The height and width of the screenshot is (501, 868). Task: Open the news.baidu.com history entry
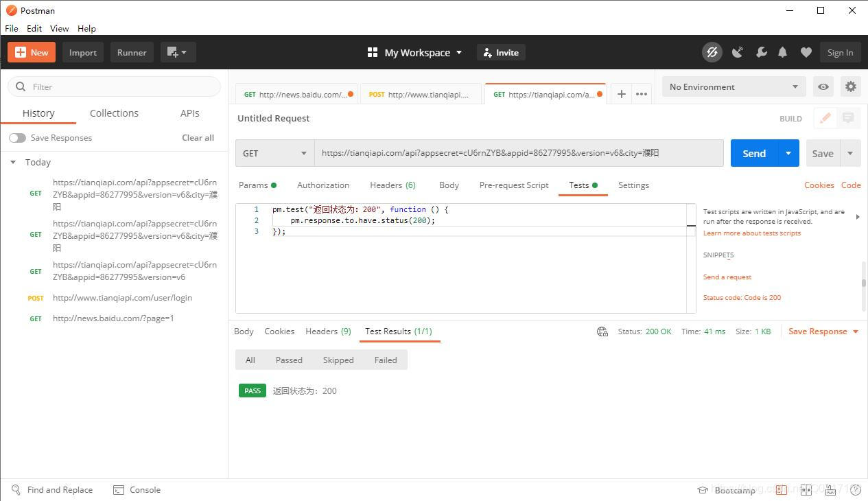point(114,318)
